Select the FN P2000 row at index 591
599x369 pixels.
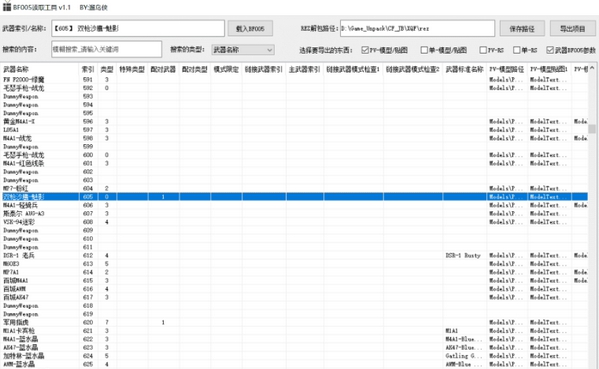tap(294, 79)
